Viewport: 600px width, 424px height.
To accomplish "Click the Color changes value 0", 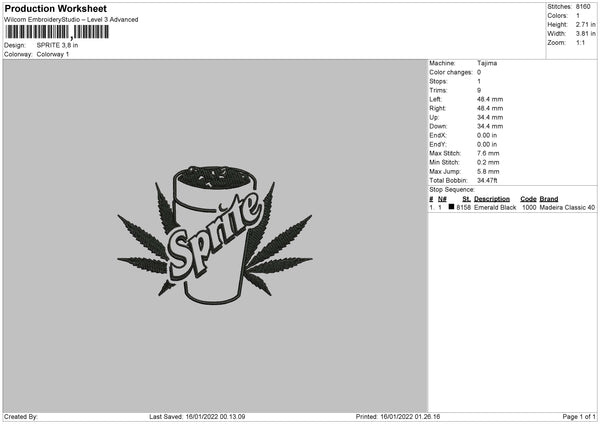I will [479, 72].
